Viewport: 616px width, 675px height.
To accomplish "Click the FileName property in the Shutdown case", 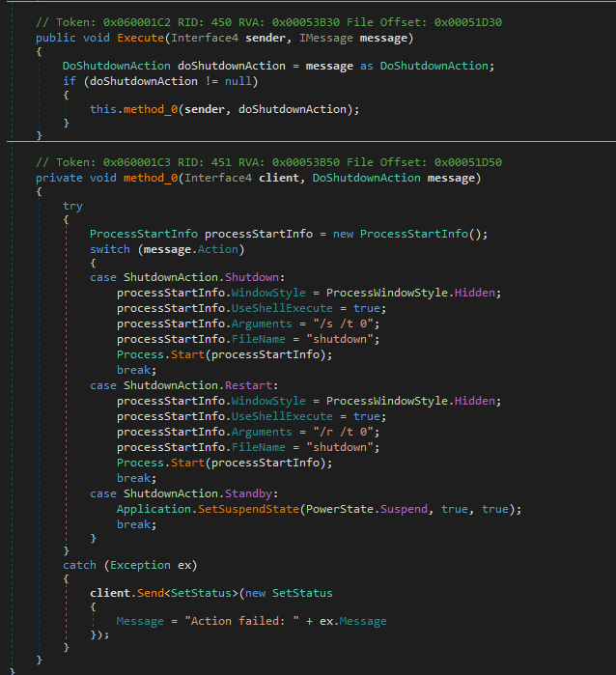I will (259, 339).
